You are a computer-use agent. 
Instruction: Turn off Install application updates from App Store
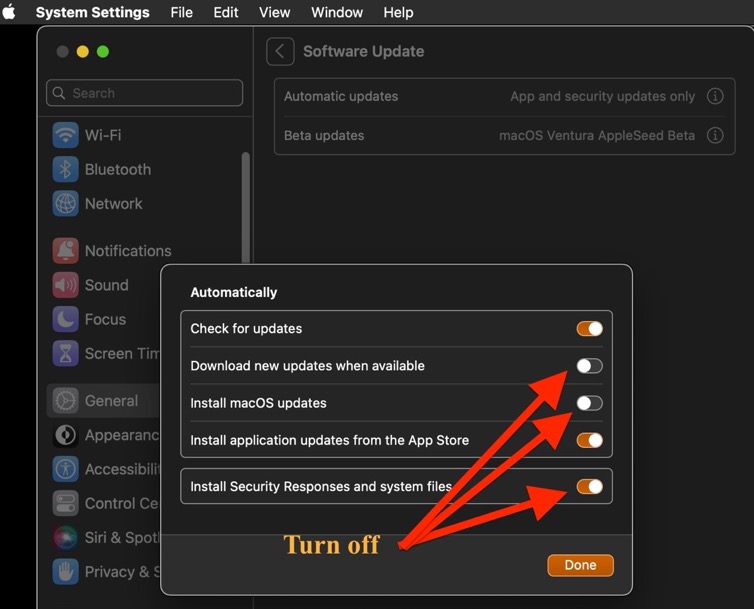590,440
